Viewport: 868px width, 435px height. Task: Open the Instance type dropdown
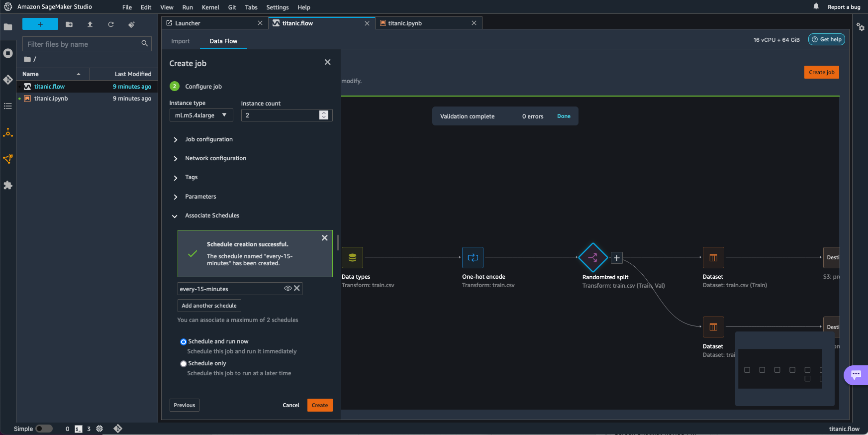pyautogui.click(x=201, y=115)
